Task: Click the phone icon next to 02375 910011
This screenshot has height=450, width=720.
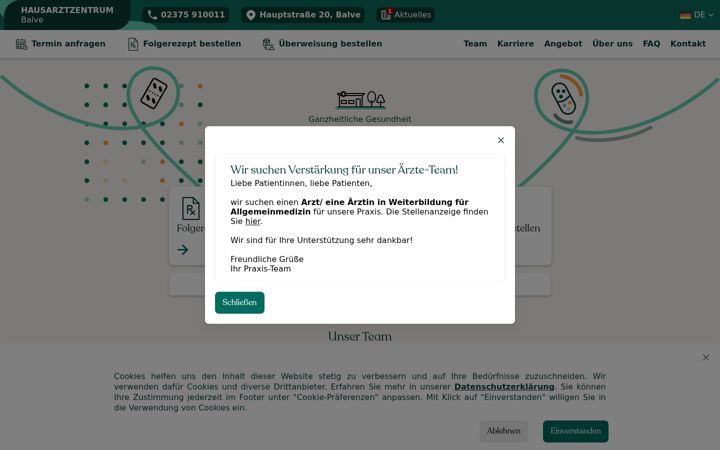Action: [x=152, y=15]
